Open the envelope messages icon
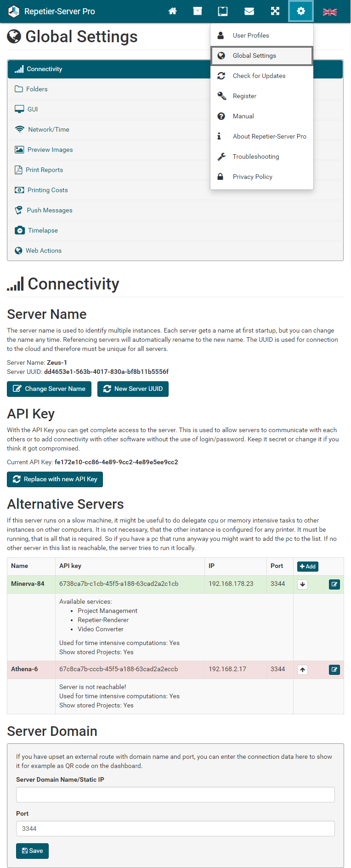 249,11
